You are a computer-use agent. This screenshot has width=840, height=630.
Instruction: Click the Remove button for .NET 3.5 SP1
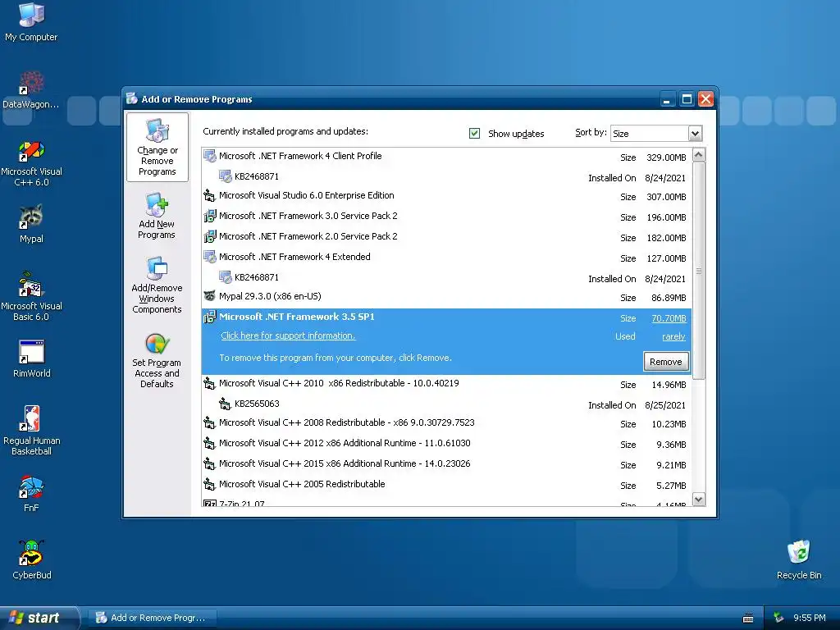tap(666, 362)
